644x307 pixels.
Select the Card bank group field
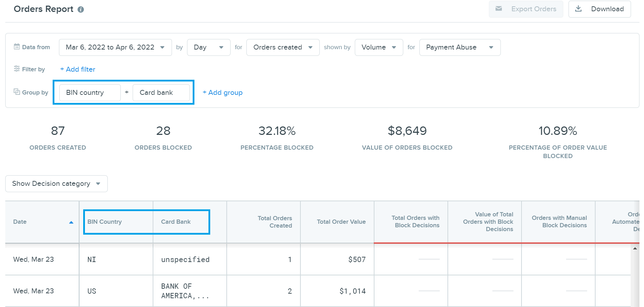(x=161, y=93)
